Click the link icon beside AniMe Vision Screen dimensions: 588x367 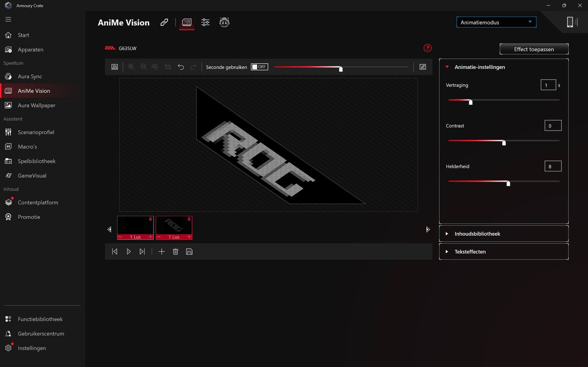[164, 22]
